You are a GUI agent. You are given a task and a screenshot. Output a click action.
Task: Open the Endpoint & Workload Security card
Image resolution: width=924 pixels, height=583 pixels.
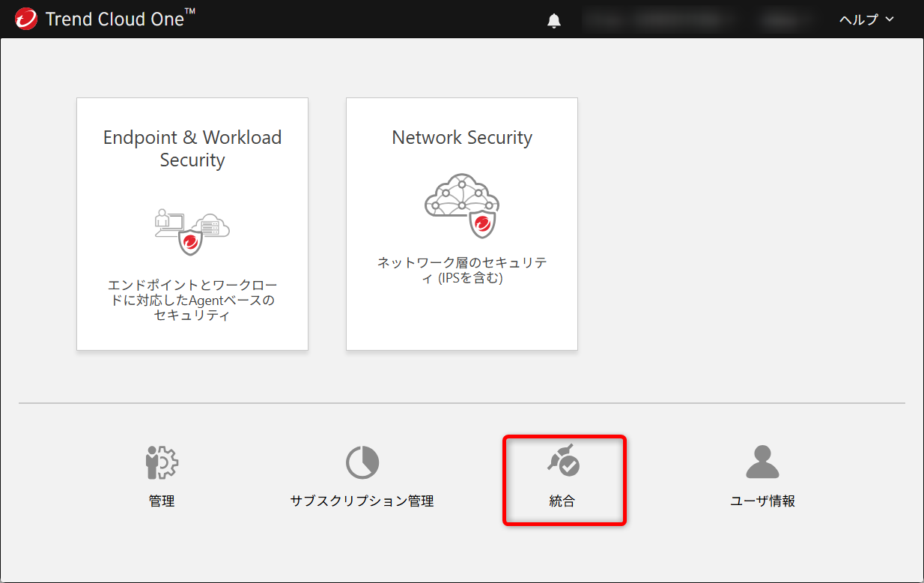click(192, 224)
